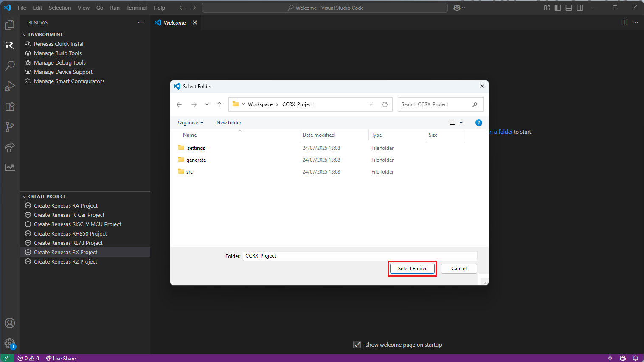Image resolution: width=644 pixels, height=362 pixels.
Task: Open Copilot chat icon in title bar
Action: tap(457, 8)
